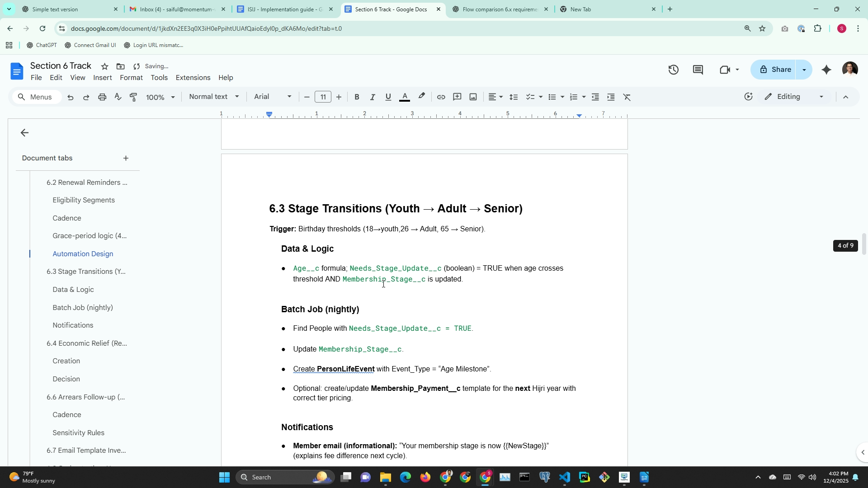Screen dimensions: 868x488
Task: Toggle bold formatting
Action: pyautogui.click(x=357, y=97)
